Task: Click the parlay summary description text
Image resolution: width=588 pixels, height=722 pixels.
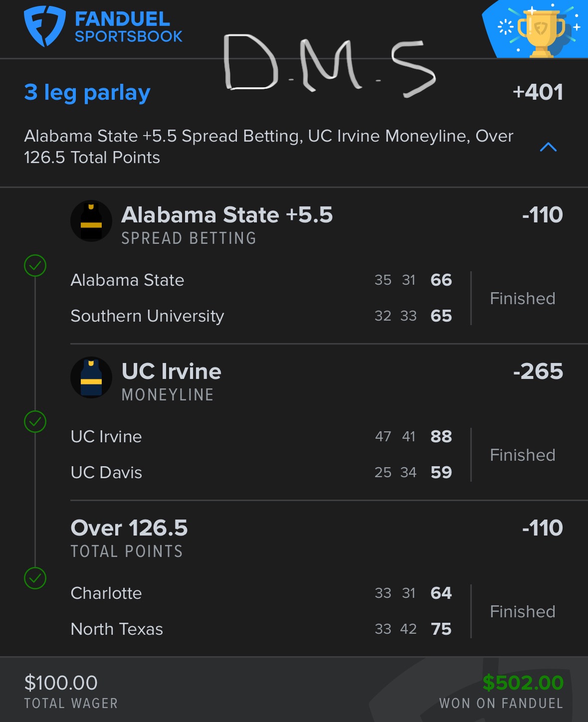Action: click(268, 147)
